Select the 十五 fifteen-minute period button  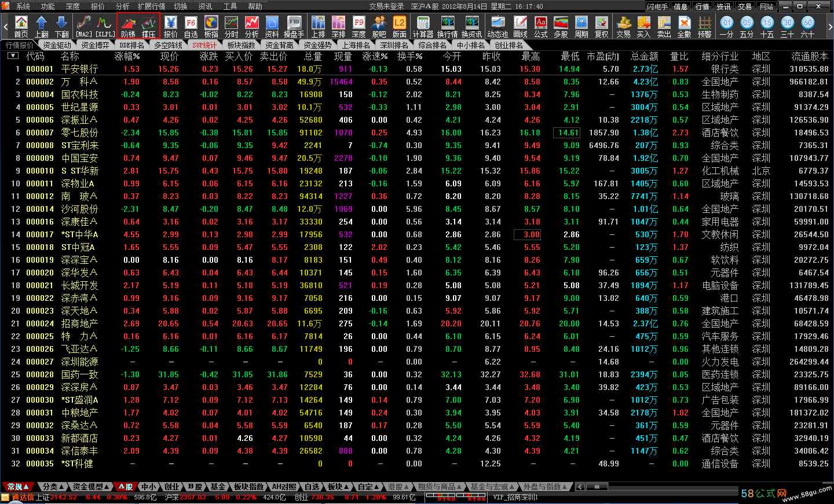click(767, 27)
